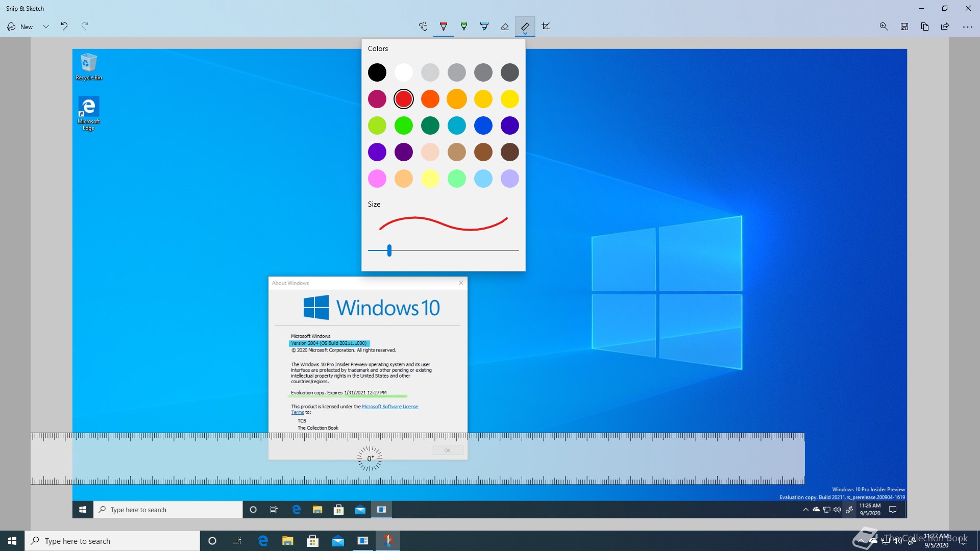Launch Microsoft Edge from the taskbar
Viewport: 980px width, 551px height.
coord(263,541)
